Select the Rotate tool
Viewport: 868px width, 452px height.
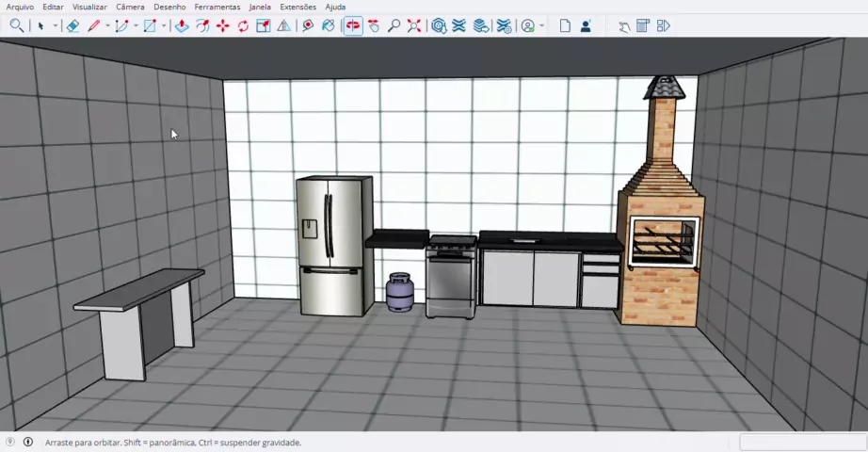coord(243,26)
